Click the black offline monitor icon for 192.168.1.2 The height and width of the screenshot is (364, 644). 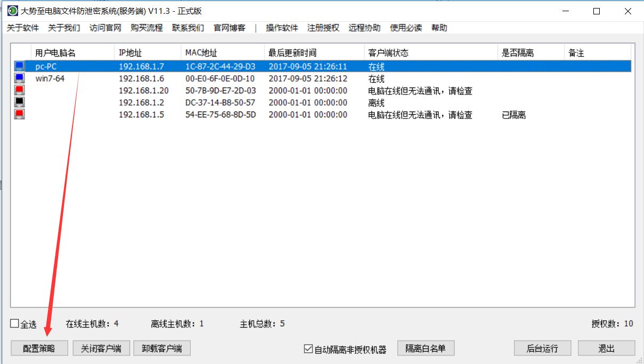point(19,102)
